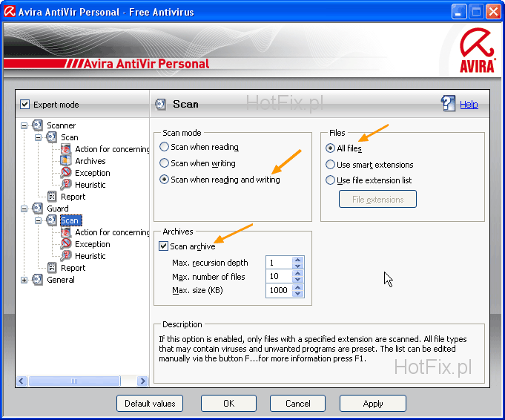The image size is (505, 420).
Task: Select Scan when reading option
Action: [x=165, y=147]
